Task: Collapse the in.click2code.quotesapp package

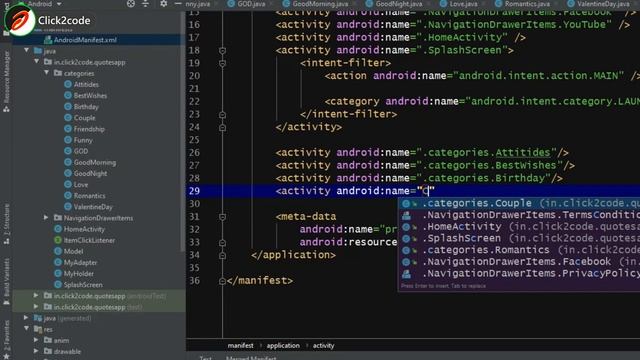Action: point(37,62)
